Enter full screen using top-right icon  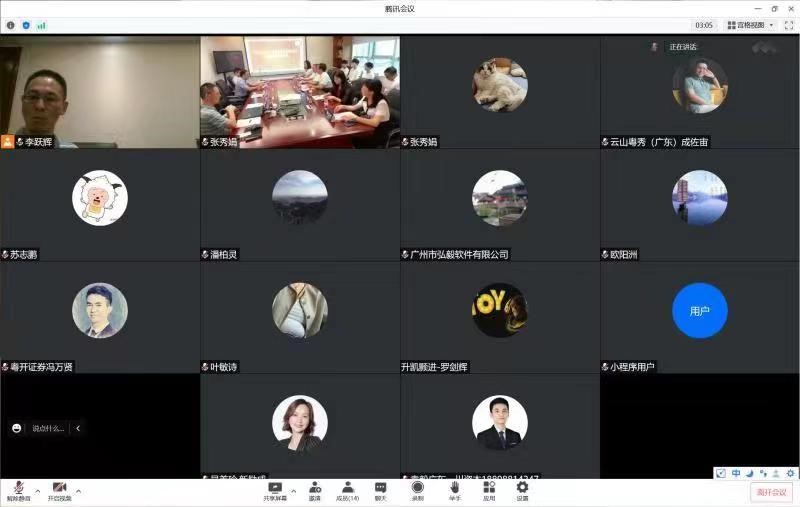pos(789,25)
